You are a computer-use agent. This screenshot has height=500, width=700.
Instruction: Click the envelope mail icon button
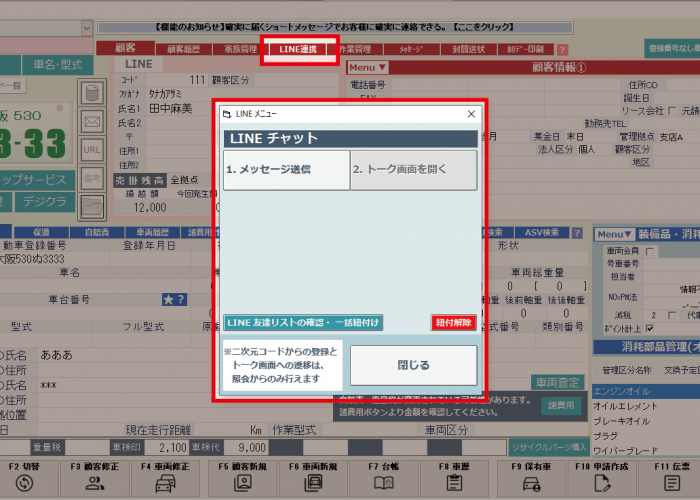92,121
